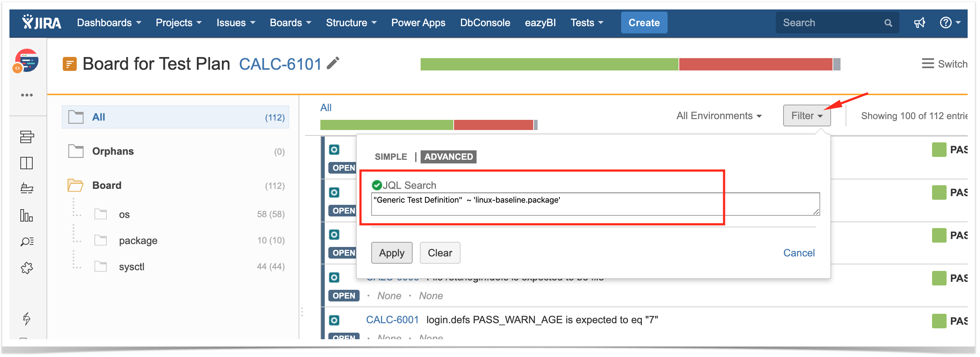Open the CALC-6101 test plan link

coord(280,64)
